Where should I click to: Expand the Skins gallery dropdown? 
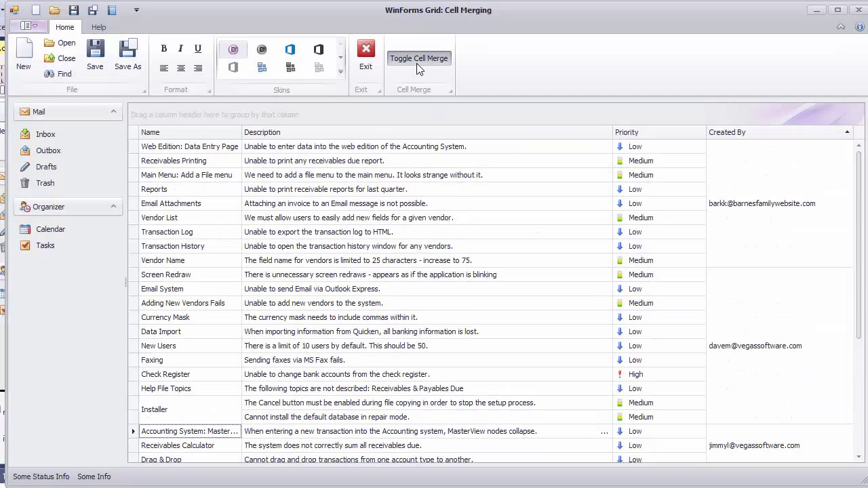tap(340, 71)
